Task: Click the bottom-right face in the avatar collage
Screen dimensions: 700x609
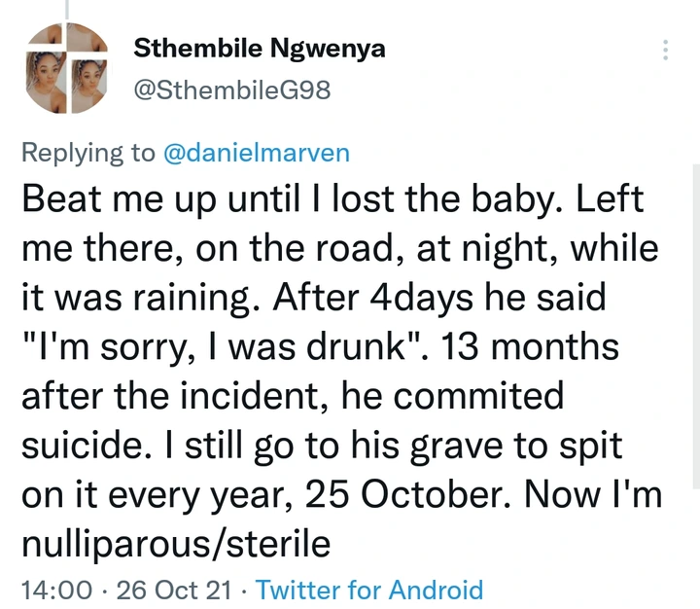Action: (89, 86)
